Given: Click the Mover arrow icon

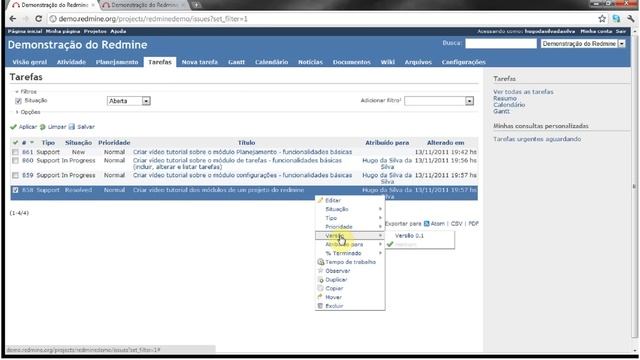Looking at the screenshot, I should (320, 297).
